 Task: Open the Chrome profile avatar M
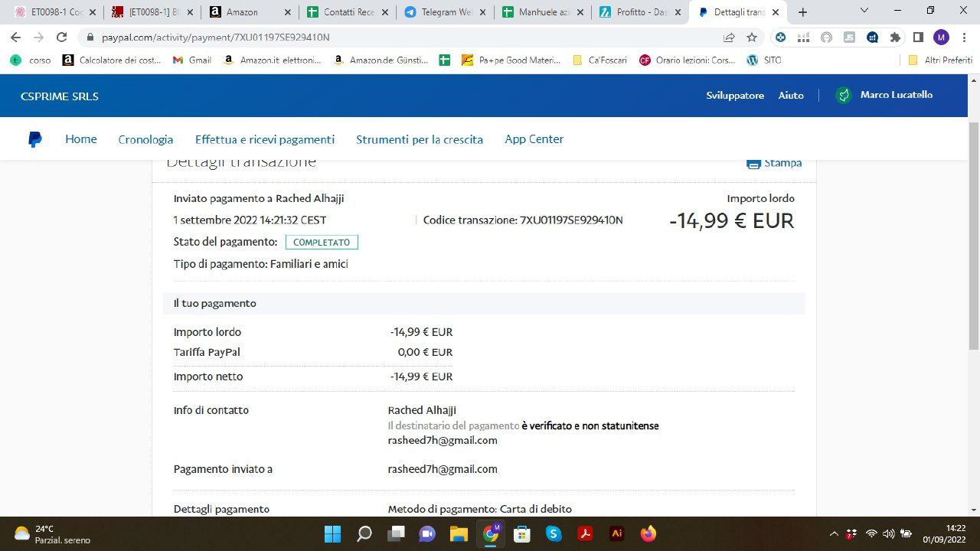[941, 37]
